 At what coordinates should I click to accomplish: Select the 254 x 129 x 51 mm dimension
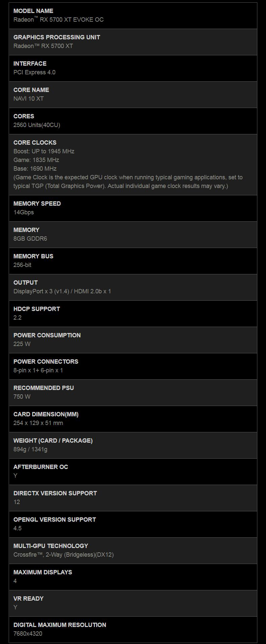pyautogui.click(x=38, y=423)
